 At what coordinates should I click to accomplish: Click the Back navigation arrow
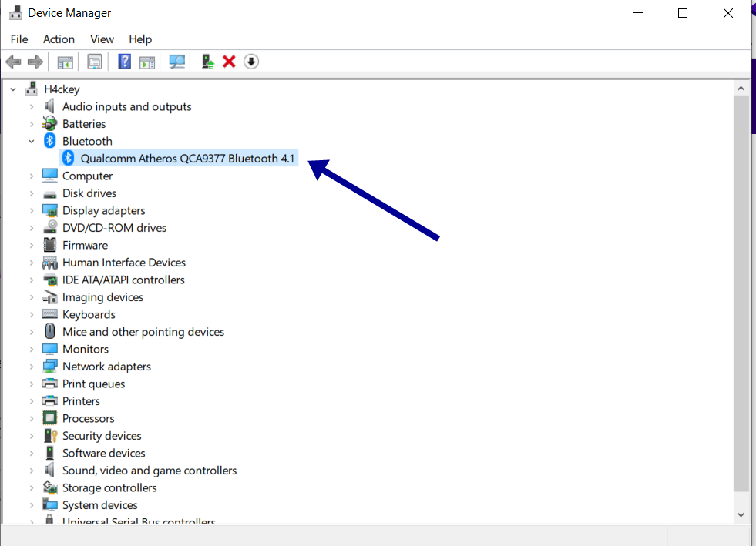point(13,62)
